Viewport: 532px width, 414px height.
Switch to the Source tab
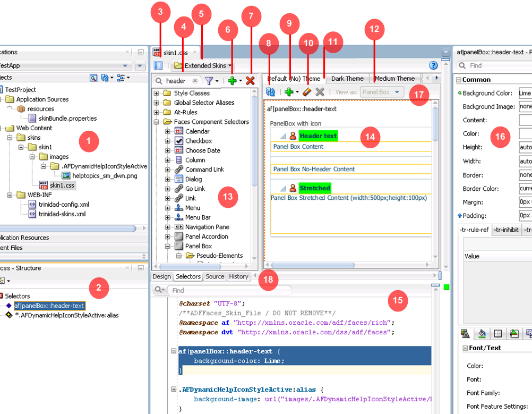click(214, 276)
